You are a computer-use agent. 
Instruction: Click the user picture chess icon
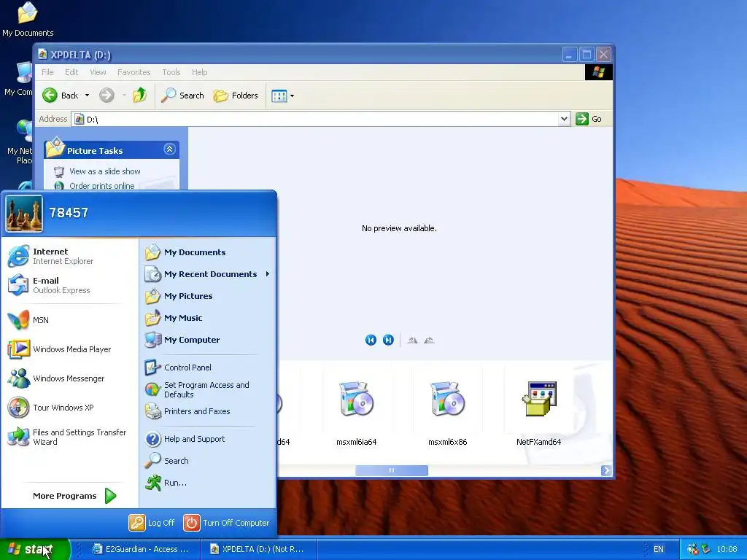[x=24, y=214]
